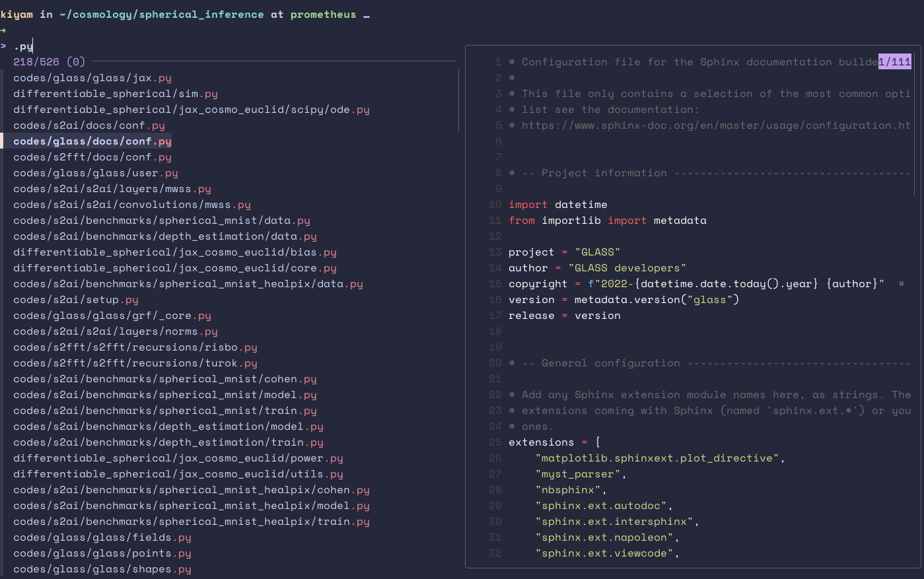Select benchmarks/spherical_mnist/model.py row
The image size is (924, 579).
point(165,395)
